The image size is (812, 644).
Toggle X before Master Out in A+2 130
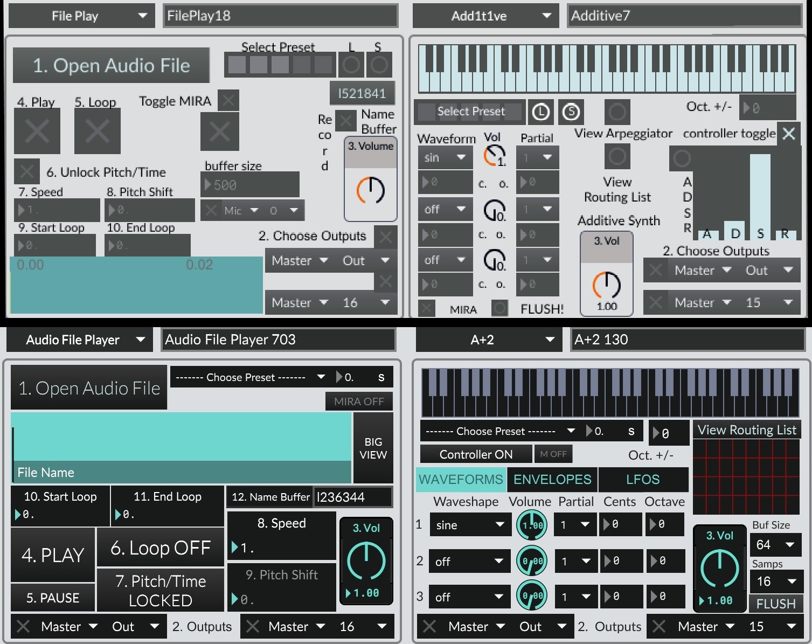click(x=429, y=626)
